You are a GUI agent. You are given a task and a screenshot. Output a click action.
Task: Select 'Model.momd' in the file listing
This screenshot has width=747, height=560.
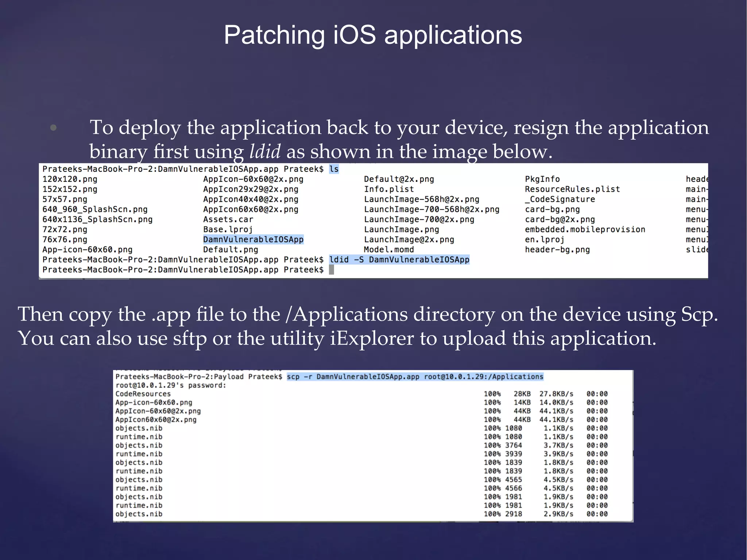point(389,250)
